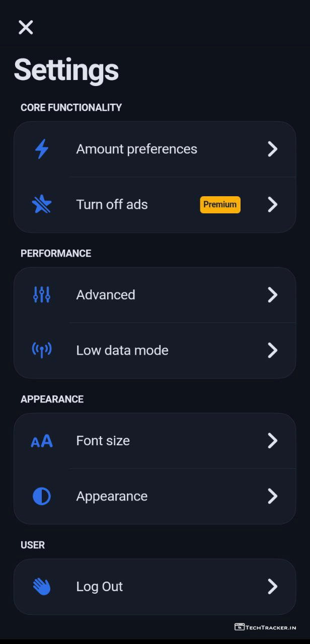Select the Low data mode entry
The image size is (310, 644).
(x=122, y=350)
